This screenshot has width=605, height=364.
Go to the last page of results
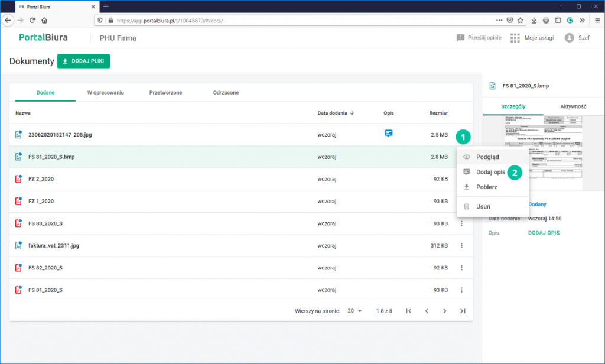point(463,311)
